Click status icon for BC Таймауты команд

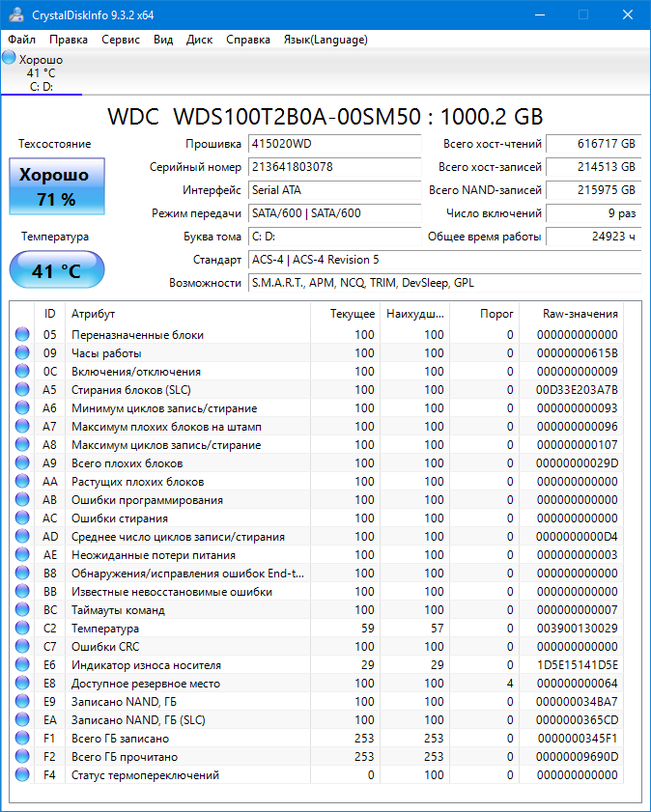(x=22, y=609)
